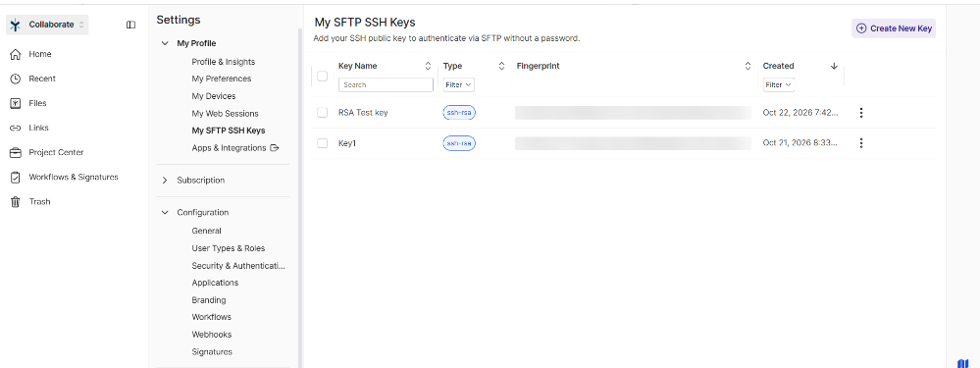Click the Project Center briefcase icon
This screenshot has width=980, height=368.
click(x=16, y=152)
